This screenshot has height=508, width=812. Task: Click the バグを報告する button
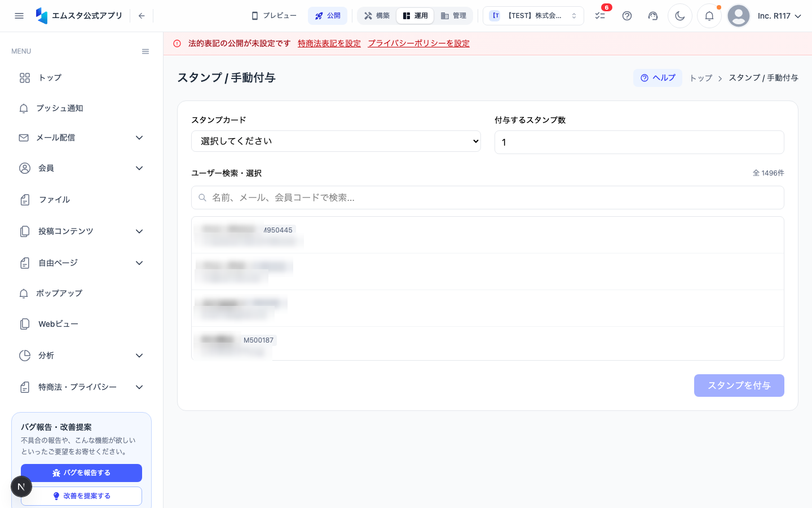click(x=81, y=473)
